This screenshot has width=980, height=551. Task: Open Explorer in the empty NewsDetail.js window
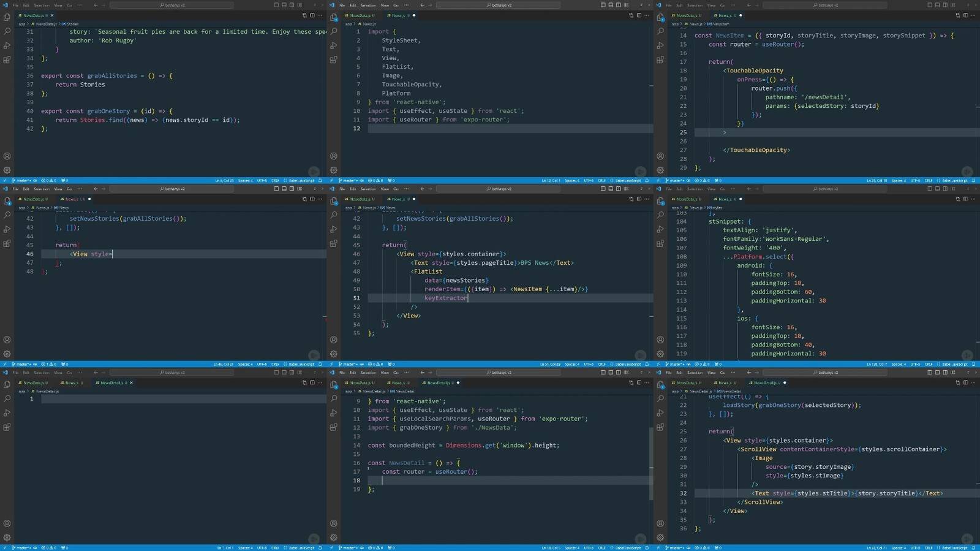point(7,385)
